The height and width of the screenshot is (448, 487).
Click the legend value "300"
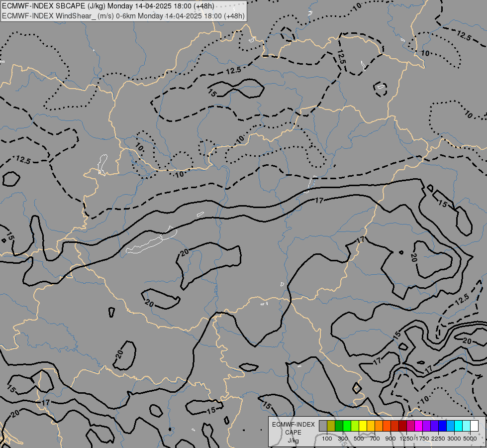[343, 439]
